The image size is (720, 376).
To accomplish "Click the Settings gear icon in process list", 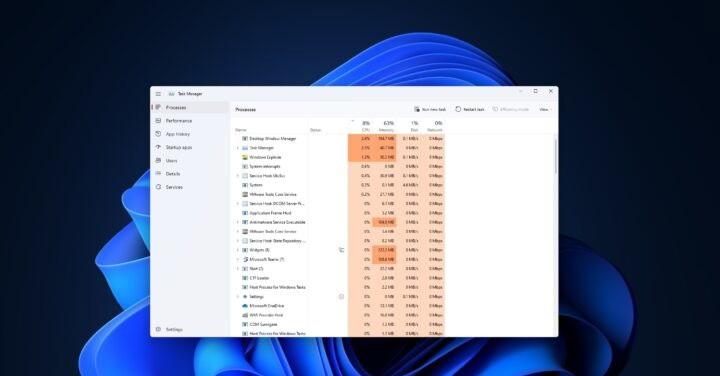I will pyautogui.click(x=245, y=297).
